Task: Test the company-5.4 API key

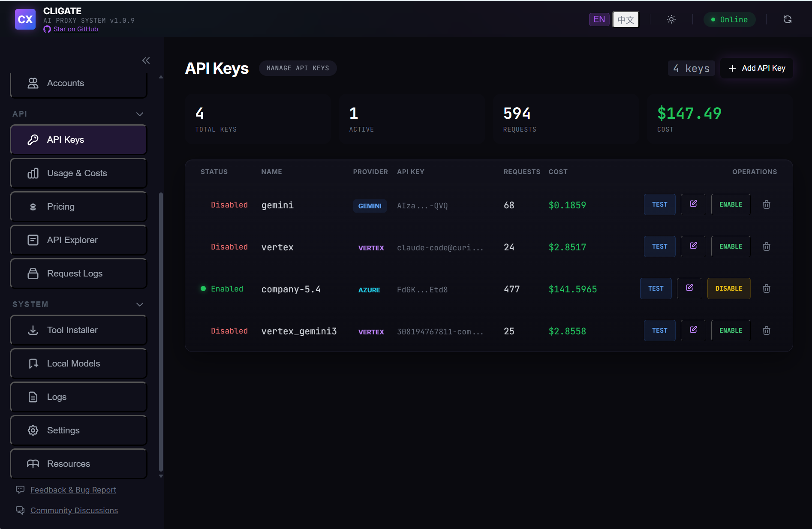Action: [656, 289]
